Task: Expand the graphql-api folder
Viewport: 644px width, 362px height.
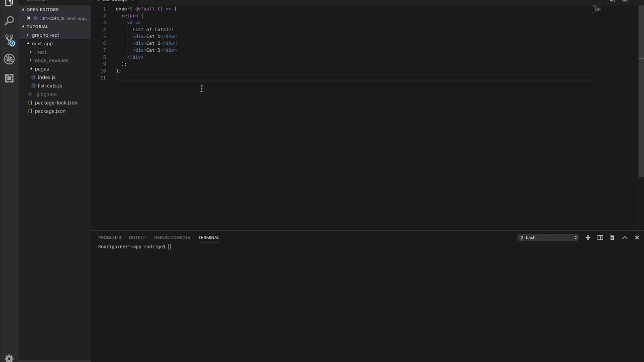Action: (45, 35)
